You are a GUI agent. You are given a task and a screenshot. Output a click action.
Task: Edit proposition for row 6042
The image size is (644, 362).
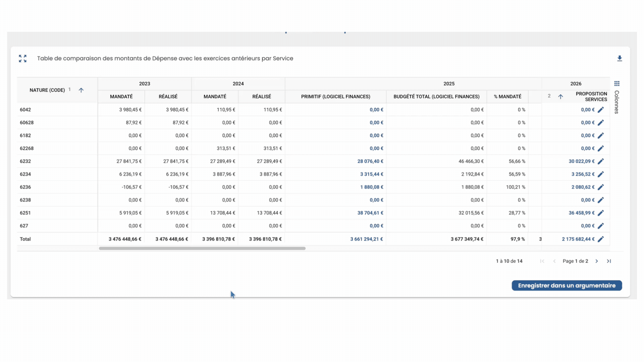click(601, 110)
